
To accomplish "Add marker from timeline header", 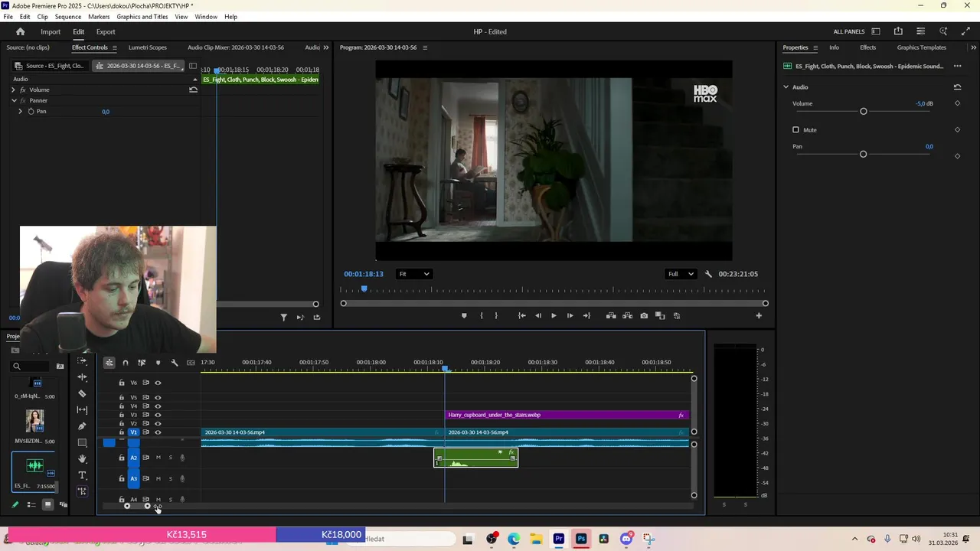I will coord(158,363).
